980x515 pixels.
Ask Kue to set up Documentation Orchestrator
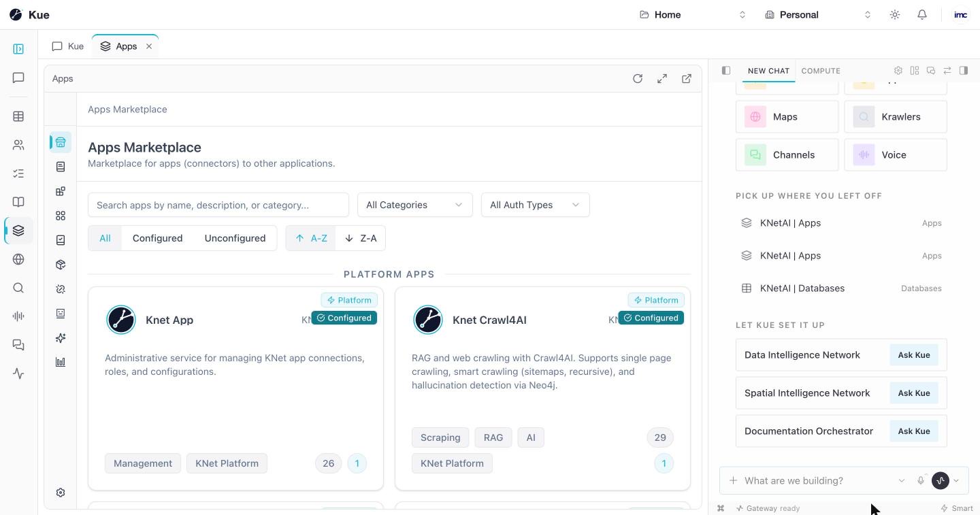click(x=914, y=431)
